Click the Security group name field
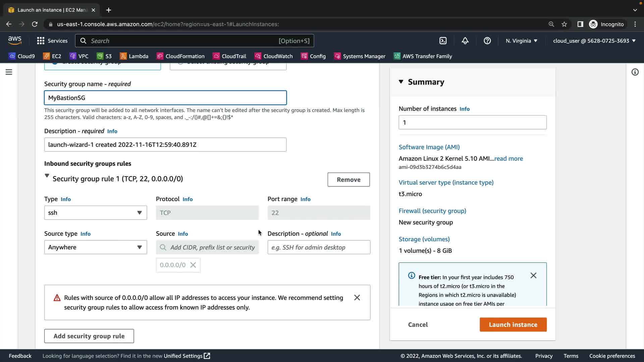644x362 pixels. (165, 98)
